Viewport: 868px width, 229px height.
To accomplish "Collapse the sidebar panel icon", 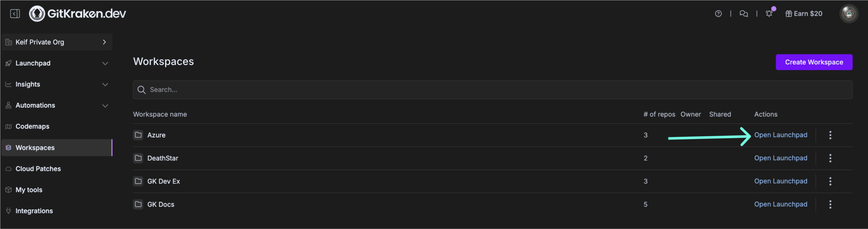I will click(15, 14).
